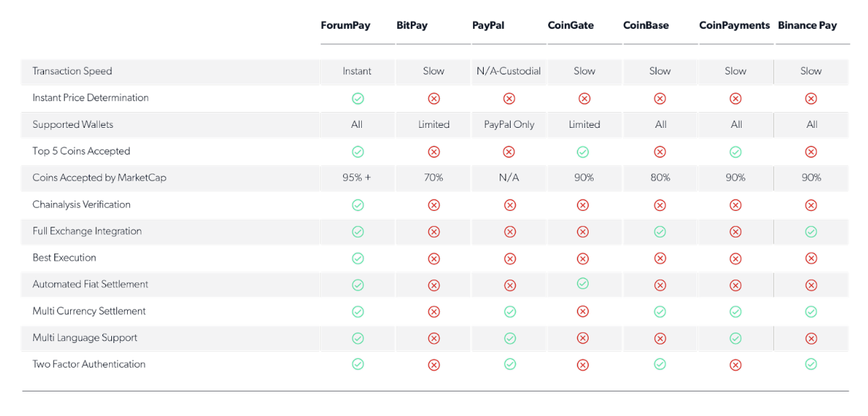Click the Chainalysis Verification row label
Image resolution: width=868 pixels, height=416 pixels.
(x=82, y=204)
